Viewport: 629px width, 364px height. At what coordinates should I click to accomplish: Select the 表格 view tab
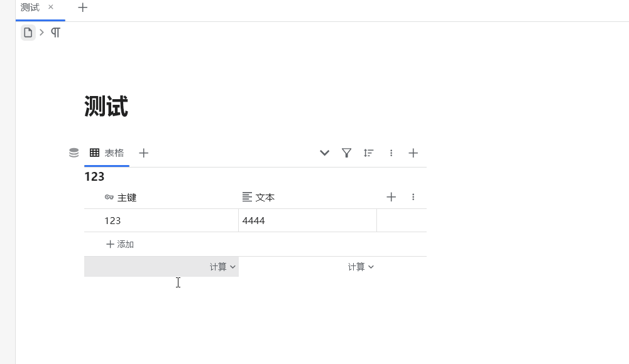114,153
